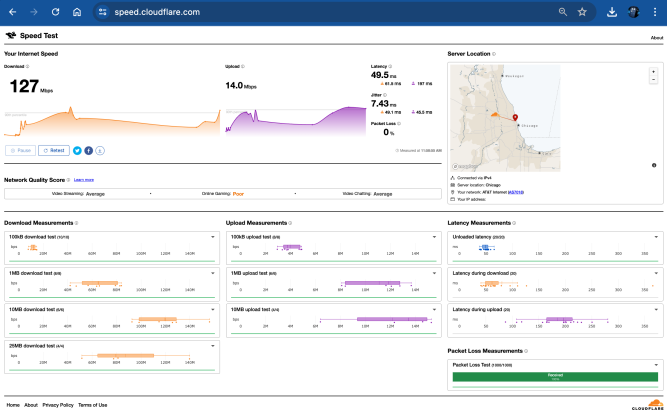Download the results with circular download icon

[x=100, y=151]
